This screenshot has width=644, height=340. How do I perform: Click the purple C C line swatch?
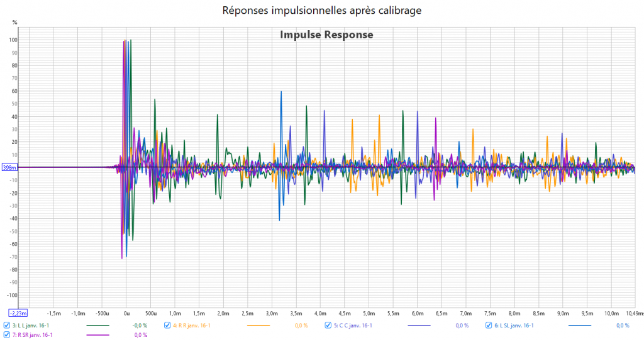pyautogui.click(x=419, y=326)
